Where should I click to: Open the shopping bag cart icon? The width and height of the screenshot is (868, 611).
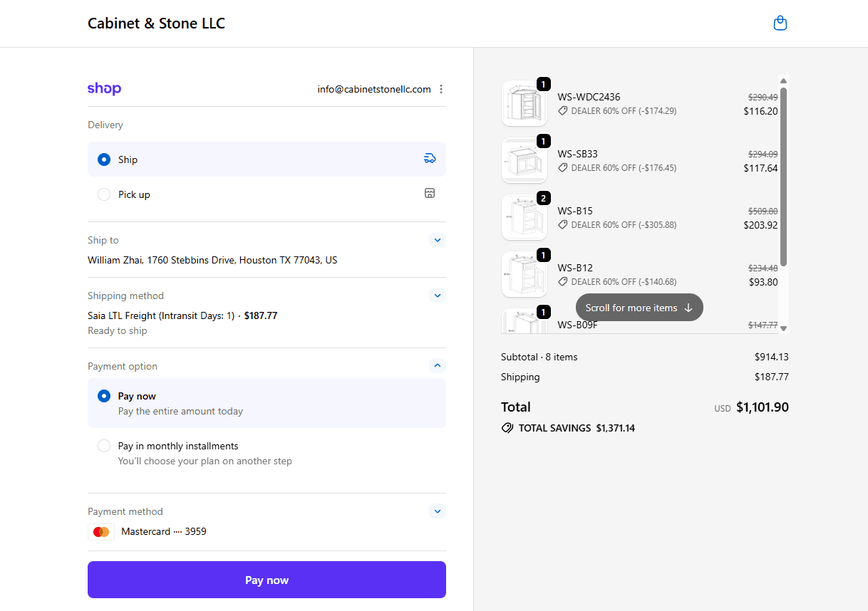click(780, 23)
